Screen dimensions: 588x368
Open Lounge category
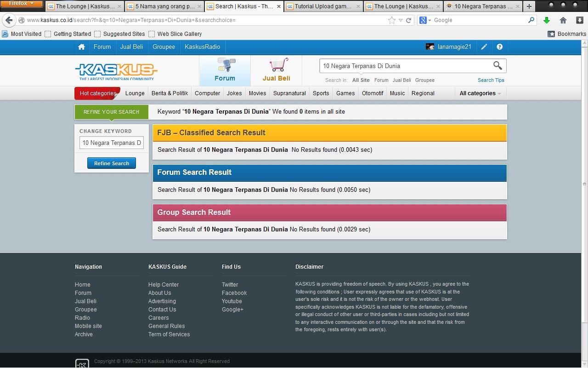coord(135,93)
